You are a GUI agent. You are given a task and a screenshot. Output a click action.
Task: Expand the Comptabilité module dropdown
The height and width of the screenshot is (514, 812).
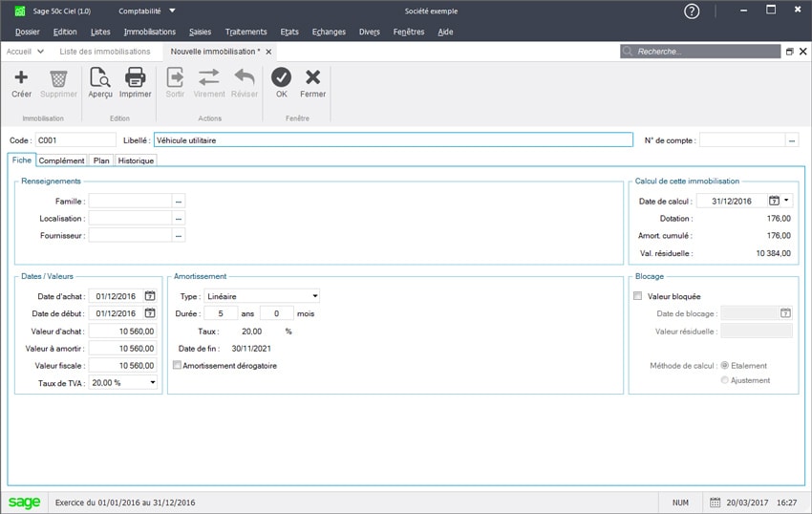(x=172, y=11)
